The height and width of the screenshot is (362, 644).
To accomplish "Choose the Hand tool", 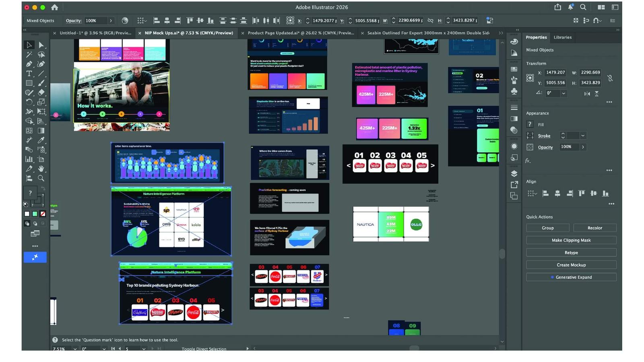I will 41,169.
